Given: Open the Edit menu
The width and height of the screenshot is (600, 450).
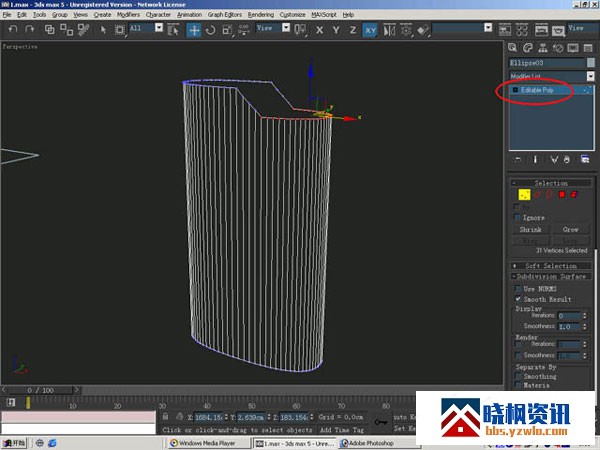Looking at the screenshot, I should click(x=22, y=15).
